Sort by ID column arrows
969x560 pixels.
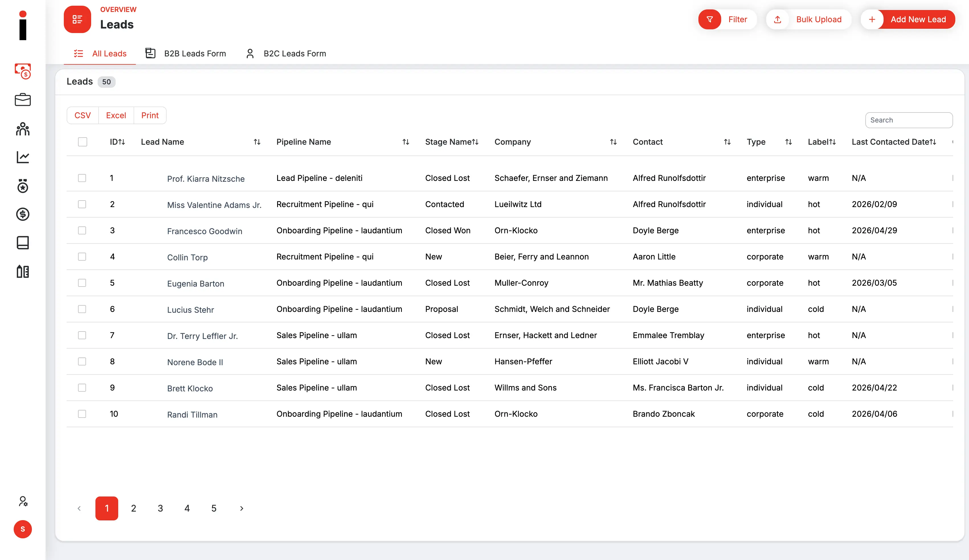pos(122,142)
